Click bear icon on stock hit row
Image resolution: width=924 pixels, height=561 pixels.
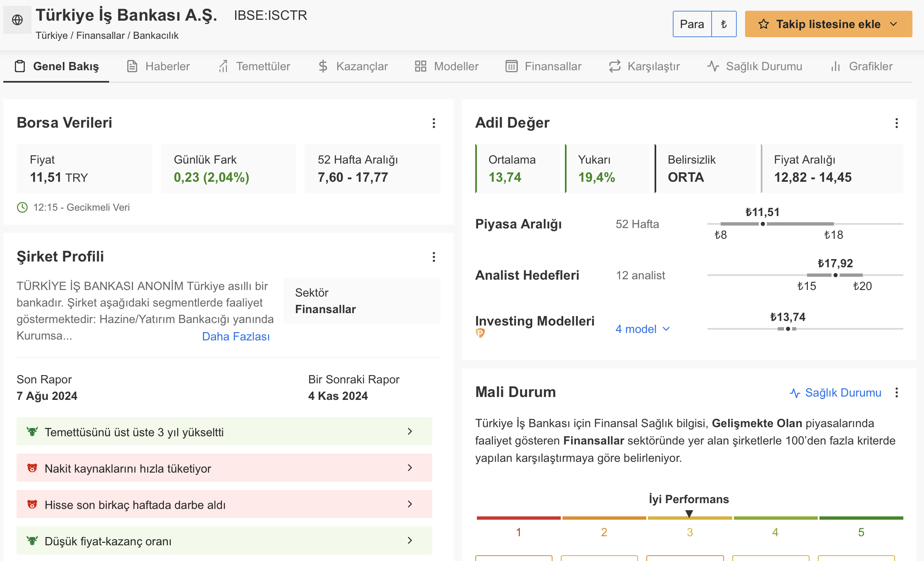[x=32, y=504]
